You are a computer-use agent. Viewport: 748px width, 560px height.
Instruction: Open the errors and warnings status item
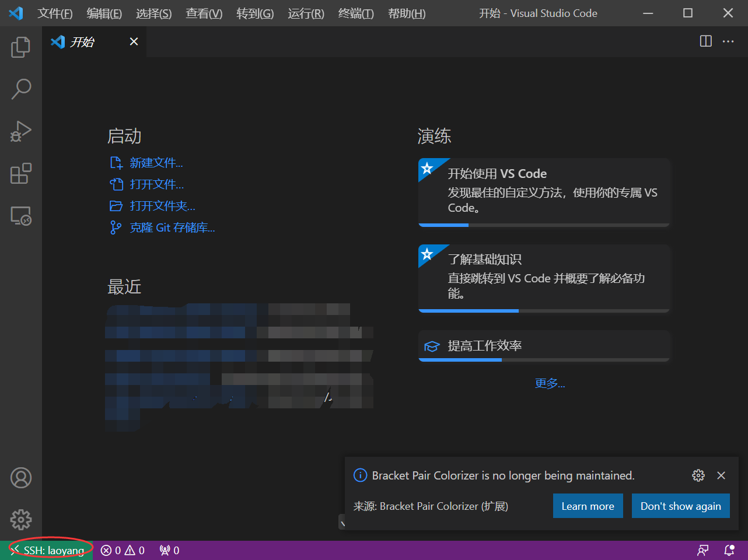123,550
